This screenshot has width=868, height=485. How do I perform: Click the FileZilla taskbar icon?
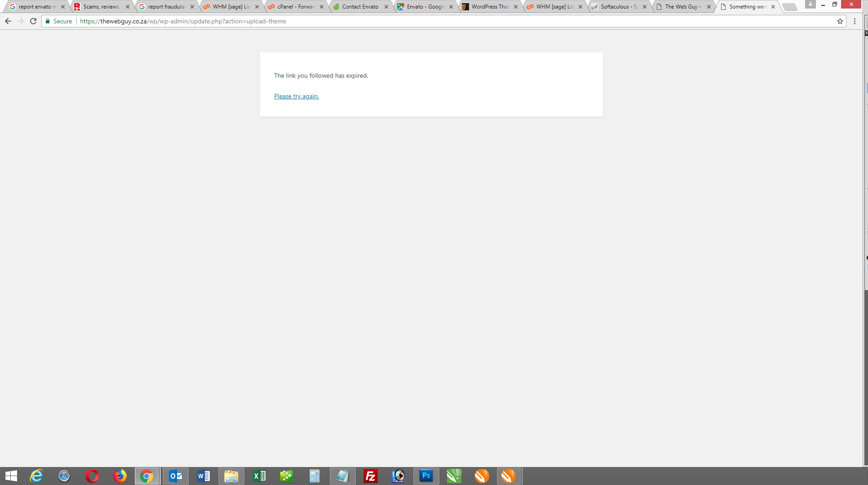370,476
